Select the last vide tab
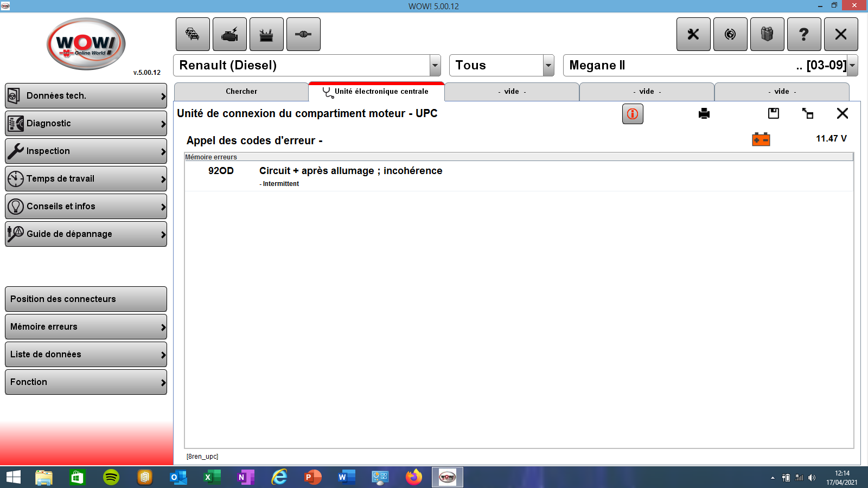The image size is (868, 488). click(782, 92)
